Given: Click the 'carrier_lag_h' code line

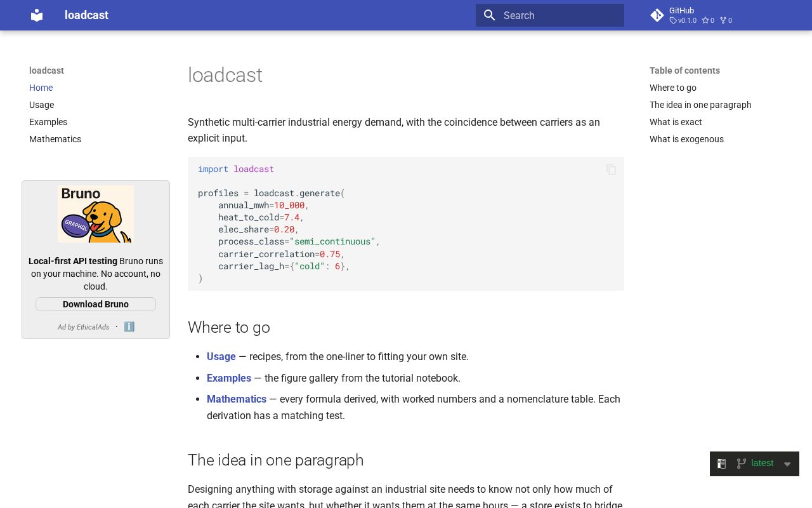Looking at the screenshot, I should click(x=284, y=266).
